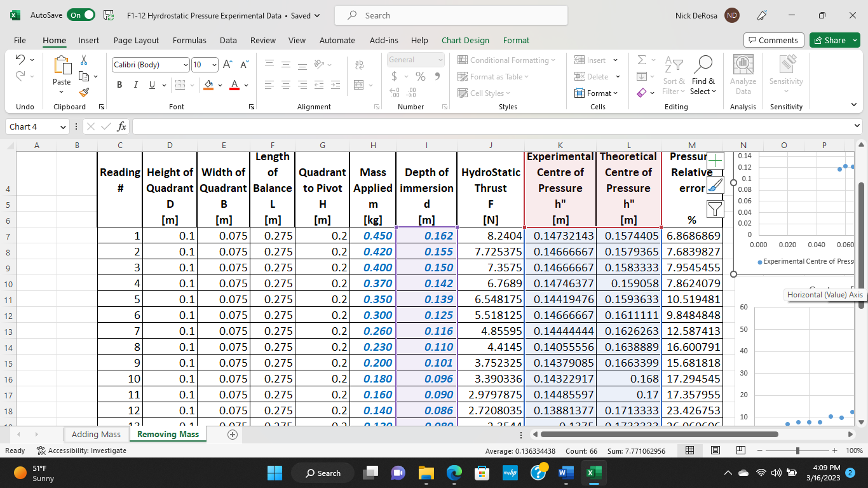Click the Save disk icon in title bar

(x=109, y=15)
